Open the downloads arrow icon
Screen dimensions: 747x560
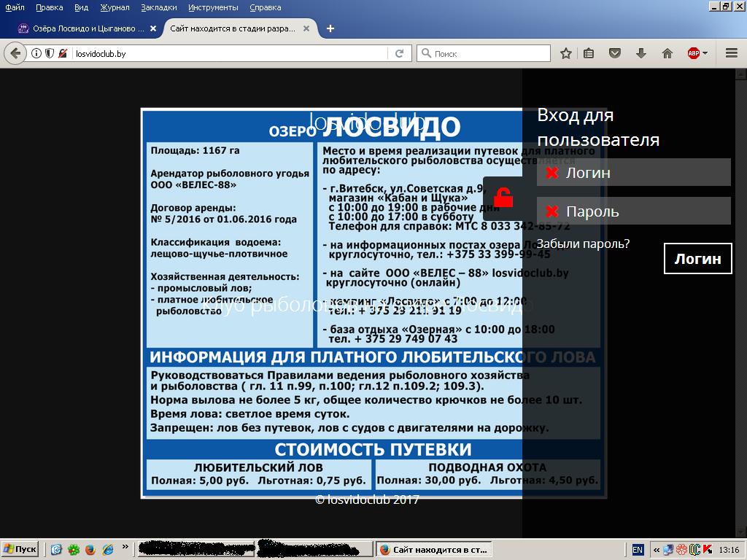click(641, 53)
